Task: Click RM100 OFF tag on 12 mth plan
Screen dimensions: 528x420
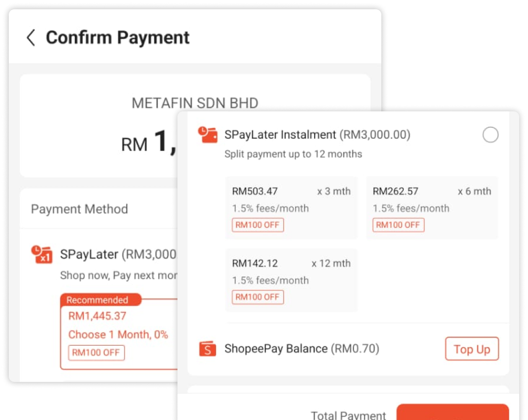Action: (x=258, y=297)
